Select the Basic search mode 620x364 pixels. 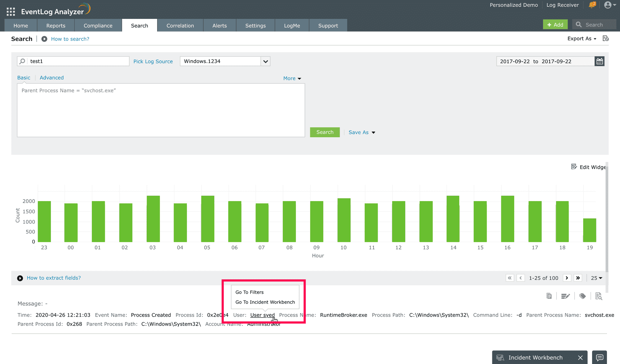[24, 78]
